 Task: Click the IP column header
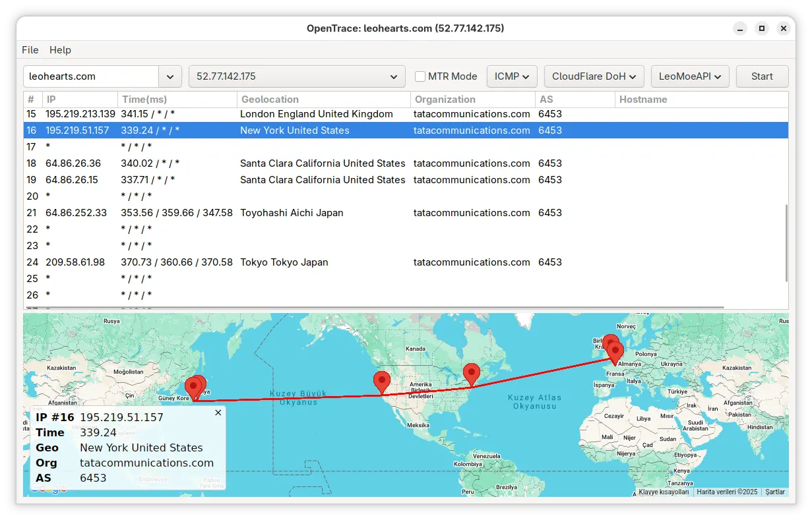80,100
